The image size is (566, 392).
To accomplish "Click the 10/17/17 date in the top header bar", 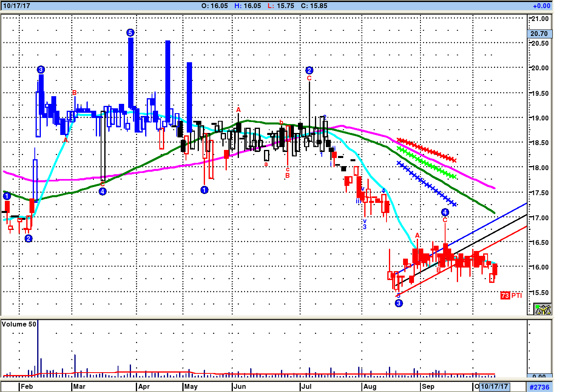I will coord(17,6).
